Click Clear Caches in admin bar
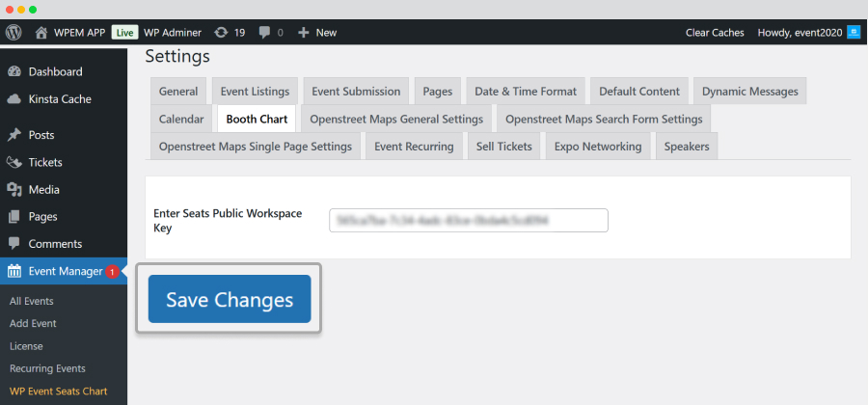The height and width of the screenshot is (405, 868). tap(715, 33)
